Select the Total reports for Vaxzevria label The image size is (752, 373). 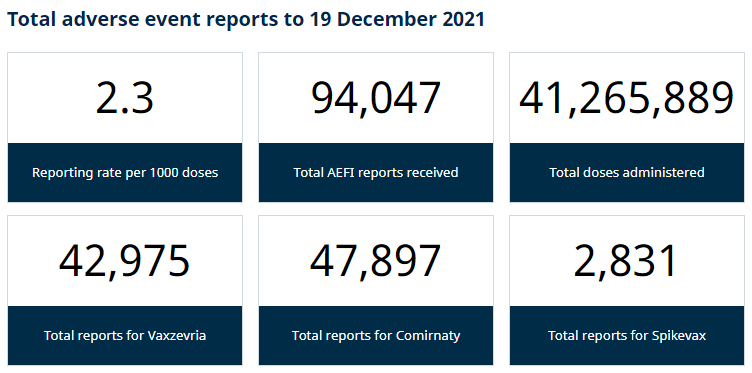tap(125, 336)
